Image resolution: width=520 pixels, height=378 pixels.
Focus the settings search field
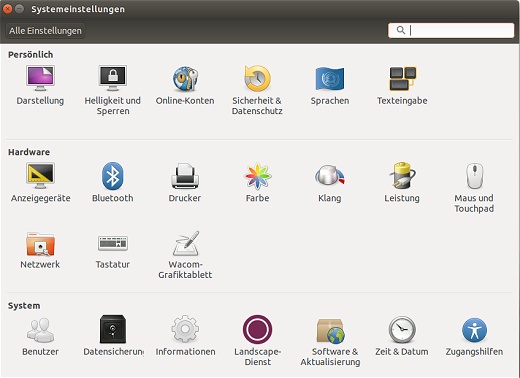point(451,30)
